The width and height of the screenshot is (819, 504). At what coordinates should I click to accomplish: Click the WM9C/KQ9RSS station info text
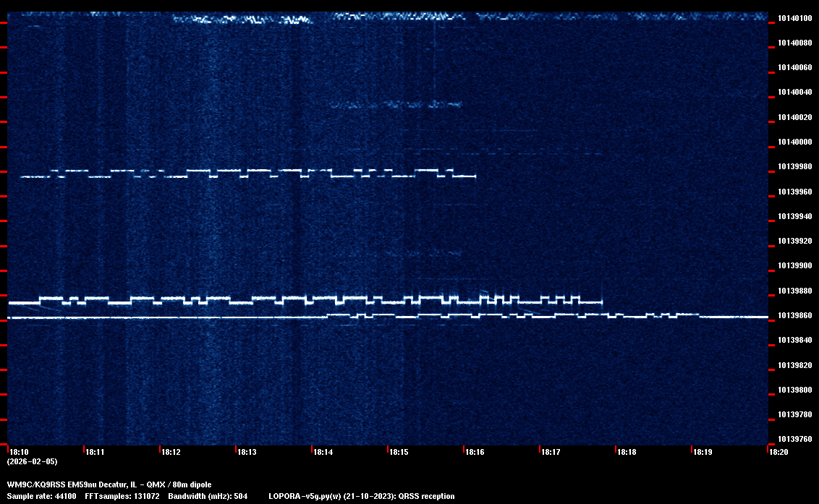(x=109, y=484)
